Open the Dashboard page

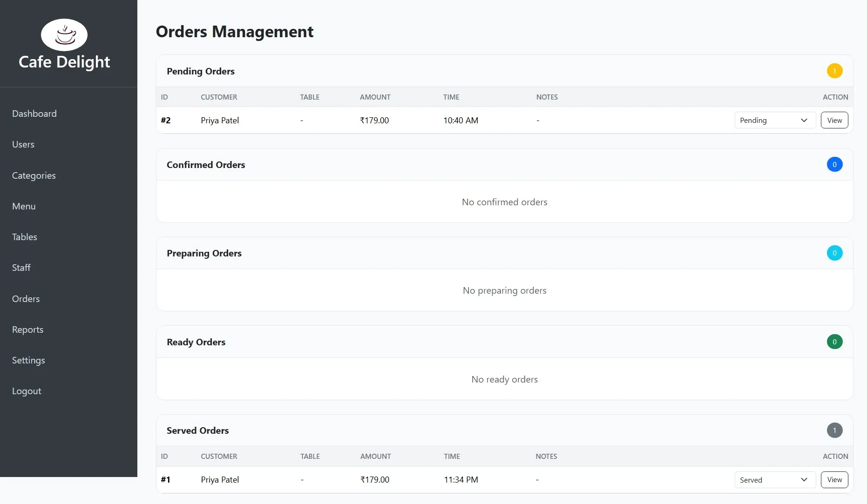click(x=34, y=113)
